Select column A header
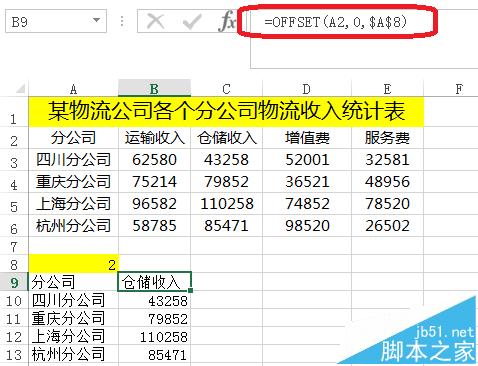 (x=74, y=89)
